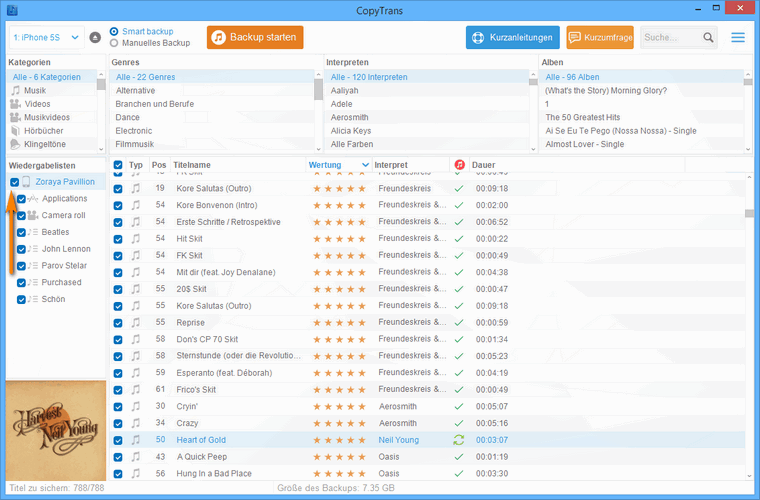
Task: Click the sync icon on Heart of Gold row
Action: coord(459,440)
